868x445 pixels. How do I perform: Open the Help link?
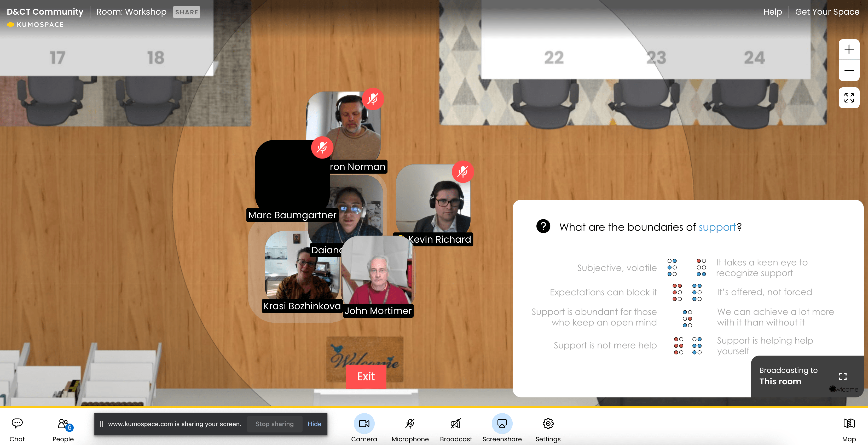point(772,12)
